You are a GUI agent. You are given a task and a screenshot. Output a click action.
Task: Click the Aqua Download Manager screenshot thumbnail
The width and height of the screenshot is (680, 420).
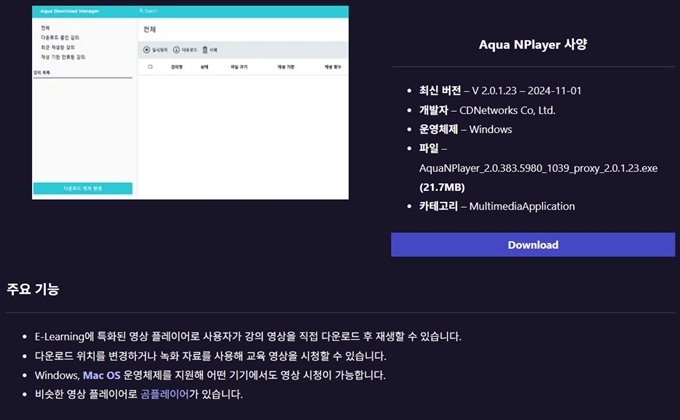coord(190,102)
